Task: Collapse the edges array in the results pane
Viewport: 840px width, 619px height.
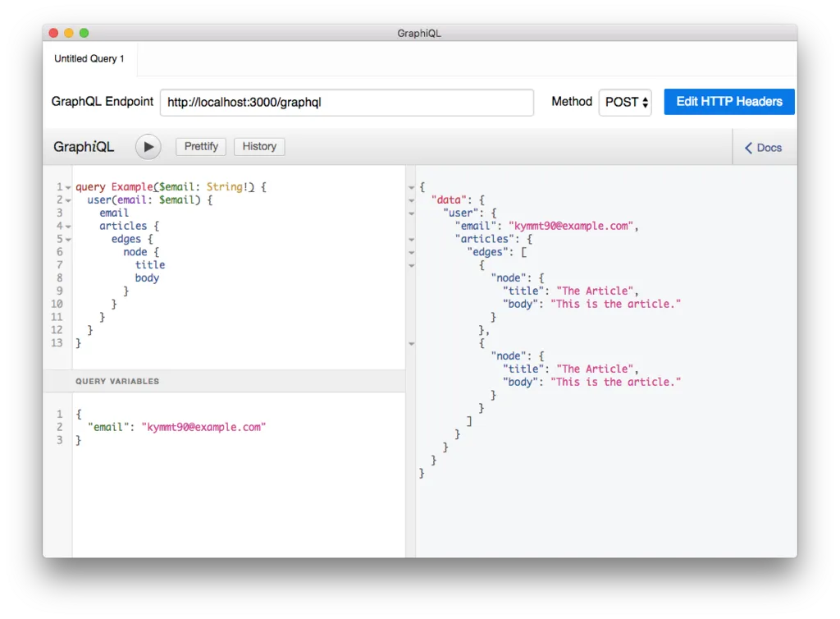Action: (x=411, y=252)
